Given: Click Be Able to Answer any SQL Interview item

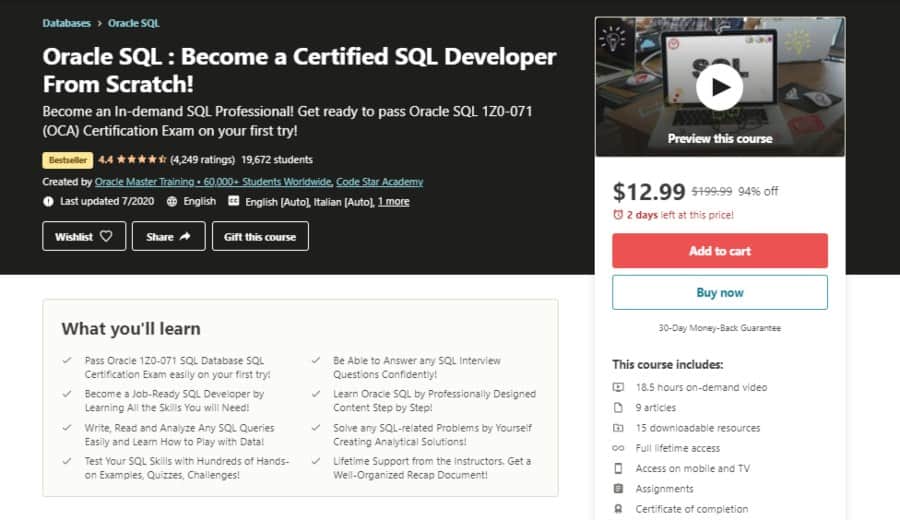Looking at the screenshot, I should [417, 367].
